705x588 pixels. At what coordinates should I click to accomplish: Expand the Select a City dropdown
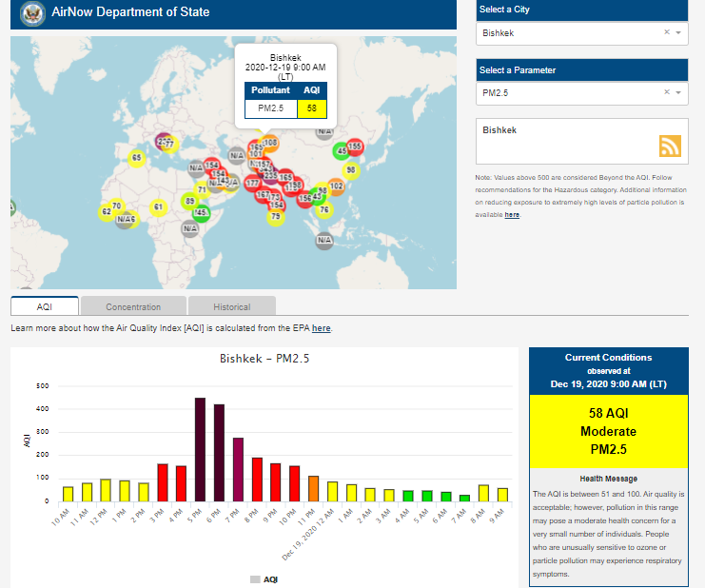[x=679, y=32]
